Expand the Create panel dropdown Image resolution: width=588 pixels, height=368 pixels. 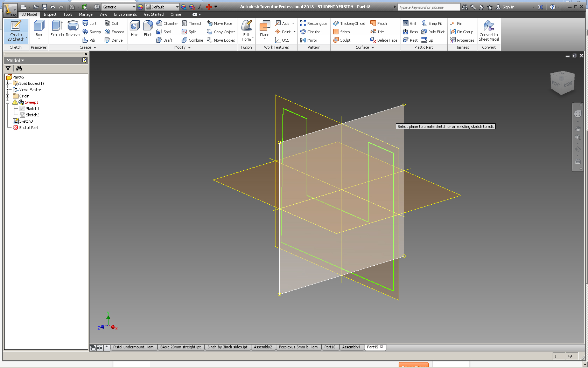87,47
